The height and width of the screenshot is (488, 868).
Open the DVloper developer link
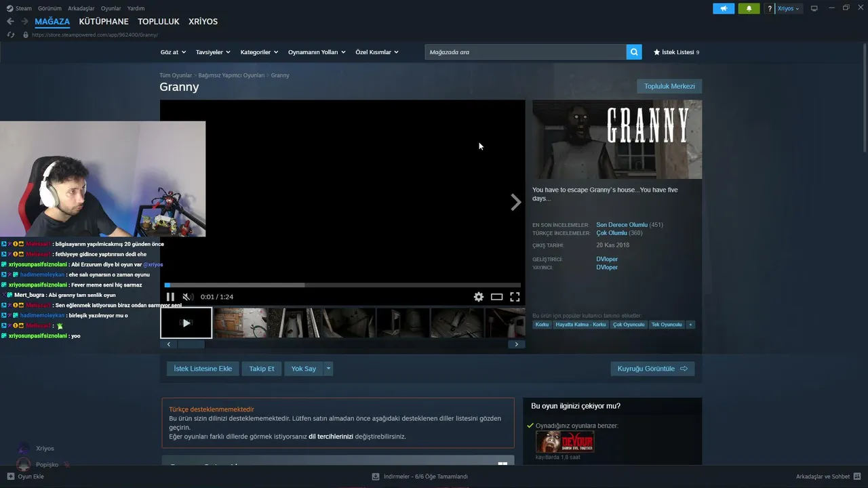[607, 259]
